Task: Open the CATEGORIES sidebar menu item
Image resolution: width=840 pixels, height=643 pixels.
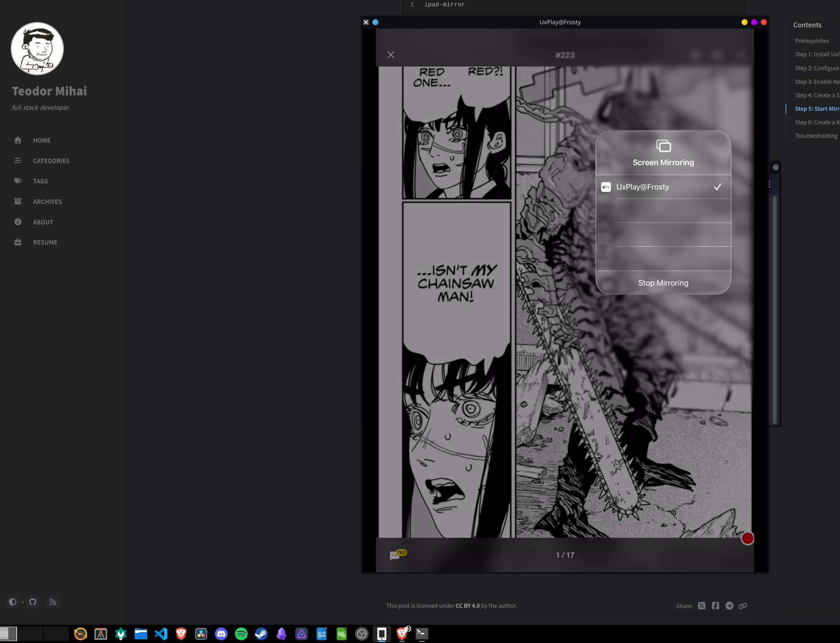Action: pos(51,161)
